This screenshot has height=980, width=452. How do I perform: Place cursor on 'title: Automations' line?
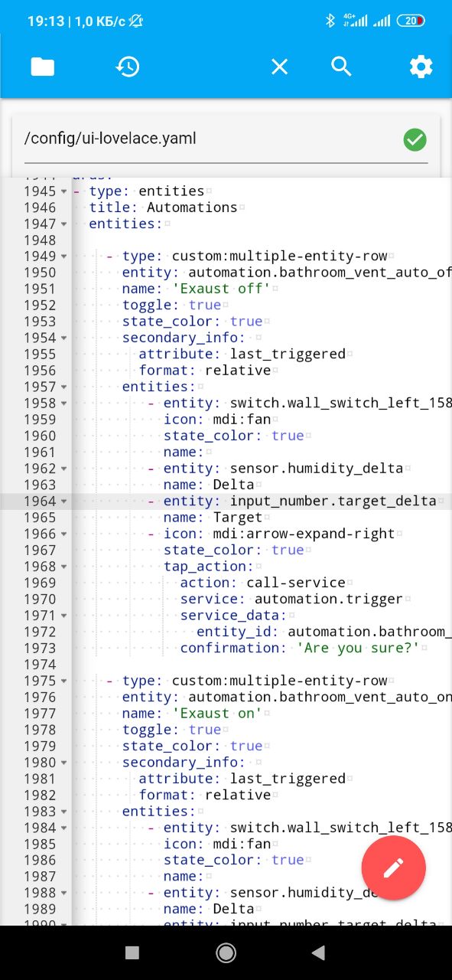(x=163, y=207)
